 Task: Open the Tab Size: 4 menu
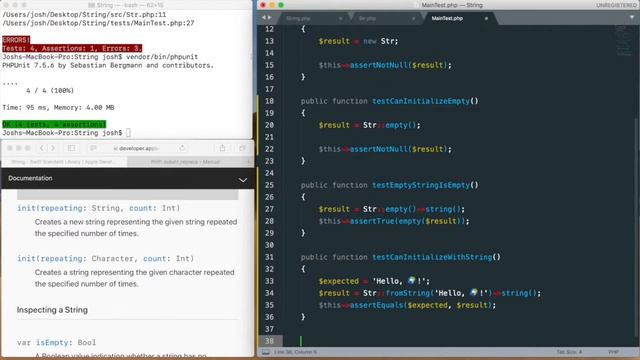(x=569, y=352)
